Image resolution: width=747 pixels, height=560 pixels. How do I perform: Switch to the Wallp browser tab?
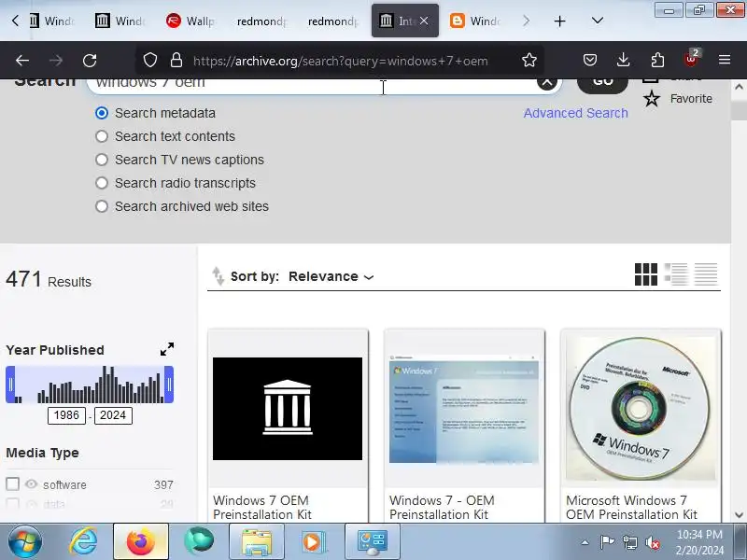[190, 21]
